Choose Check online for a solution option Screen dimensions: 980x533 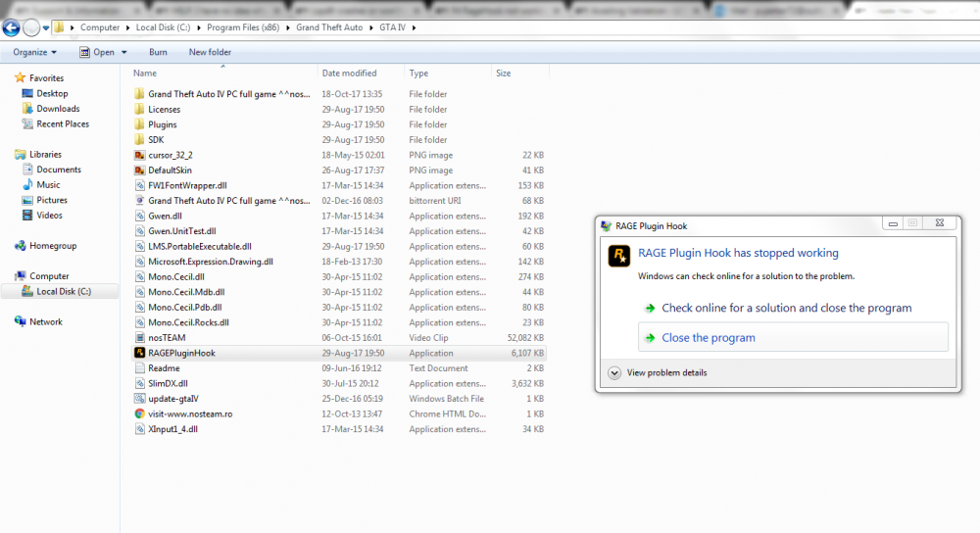(786, 308)
